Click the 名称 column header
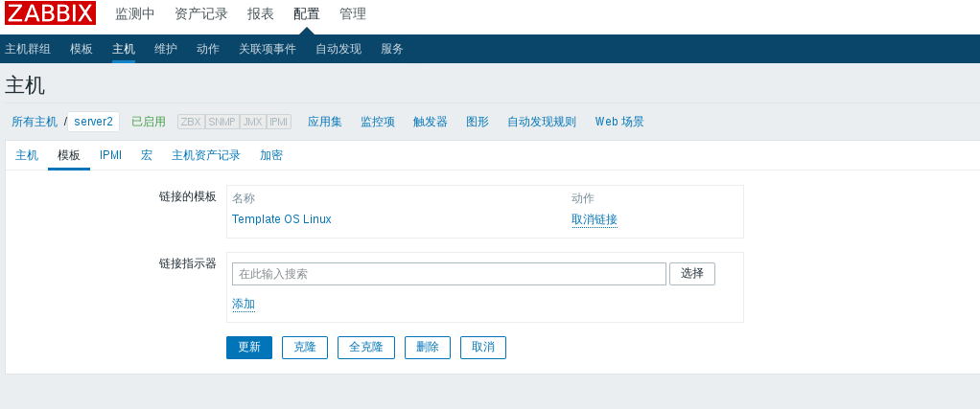 coord(244,198)
